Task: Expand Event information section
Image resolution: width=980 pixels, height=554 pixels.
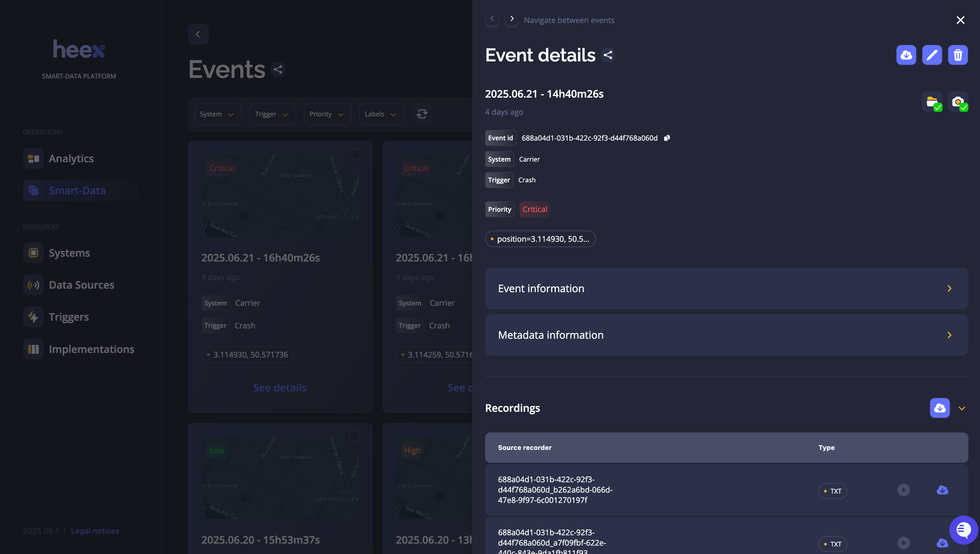Action: pyautogui.click(x=726, y=288)
